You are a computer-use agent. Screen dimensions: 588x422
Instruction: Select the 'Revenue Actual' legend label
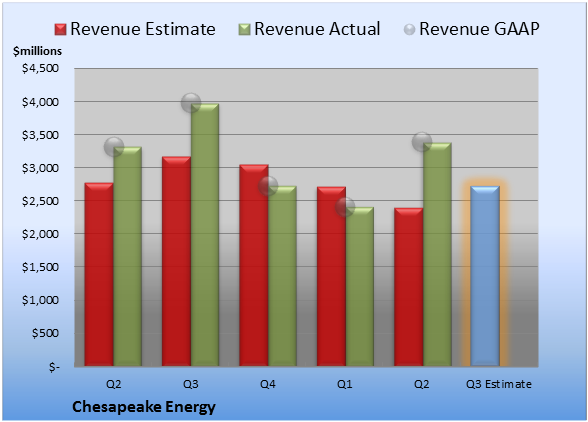317,29
